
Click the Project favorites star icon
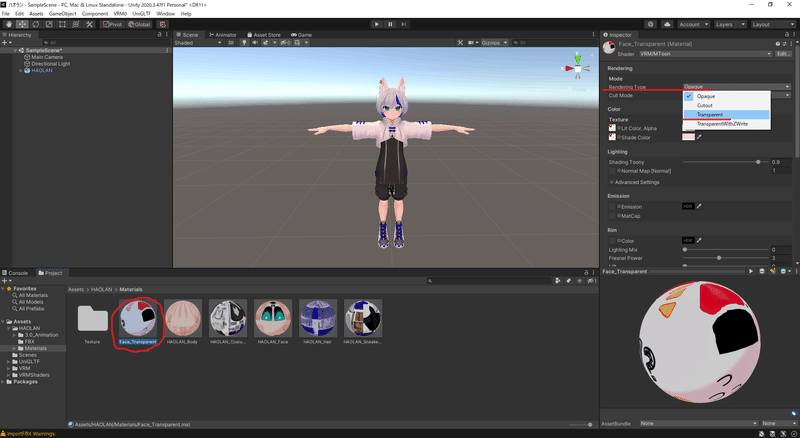coord(579,280)
